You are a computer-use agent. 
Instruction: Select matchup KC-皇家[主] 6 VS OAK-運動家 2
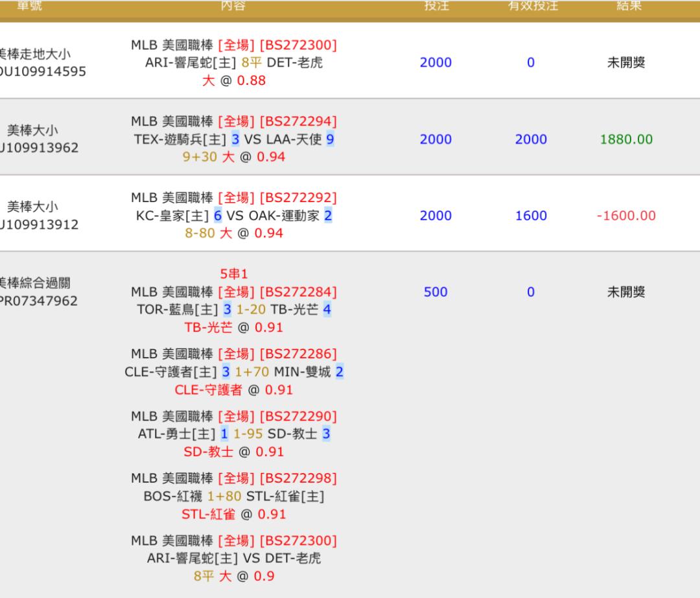(x=234, y=216)
